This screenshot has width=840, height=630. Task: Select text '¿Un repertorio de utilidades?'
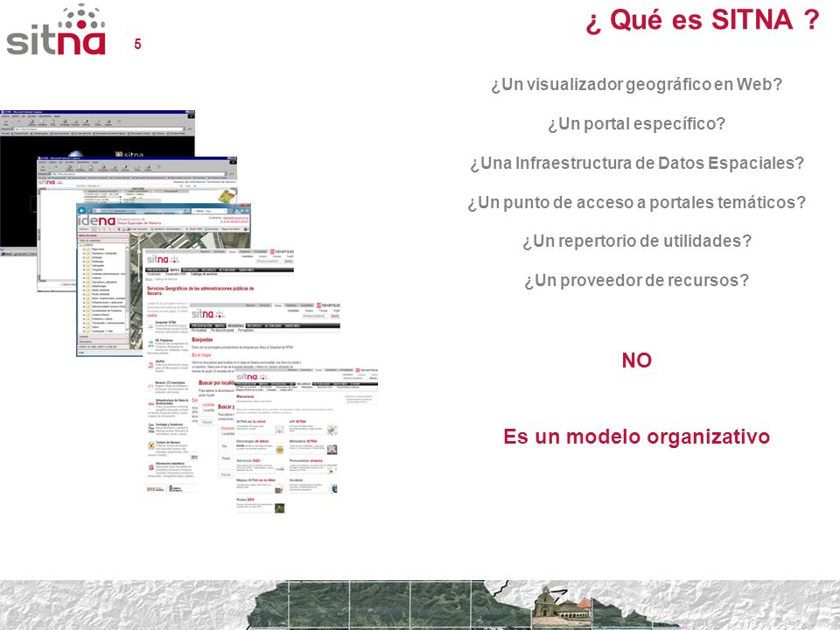tap(637, 241)
